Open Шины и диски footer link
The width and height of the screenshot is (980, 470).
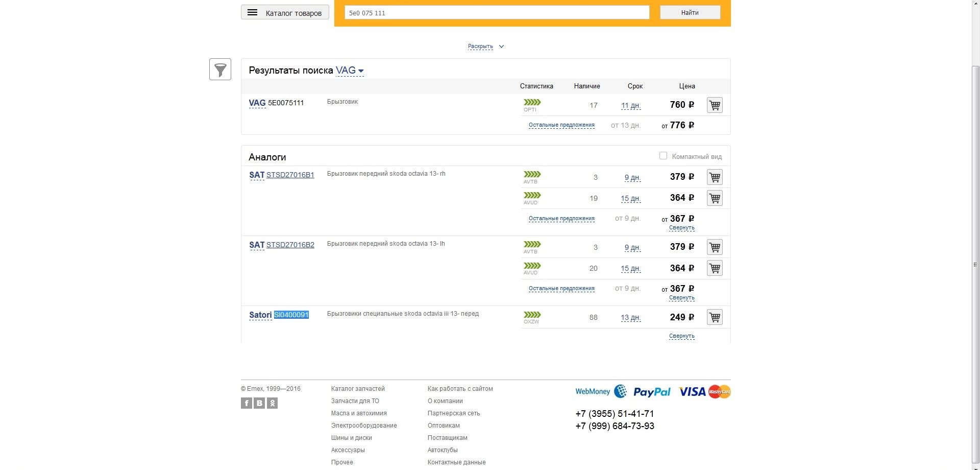tap(352, 438)
